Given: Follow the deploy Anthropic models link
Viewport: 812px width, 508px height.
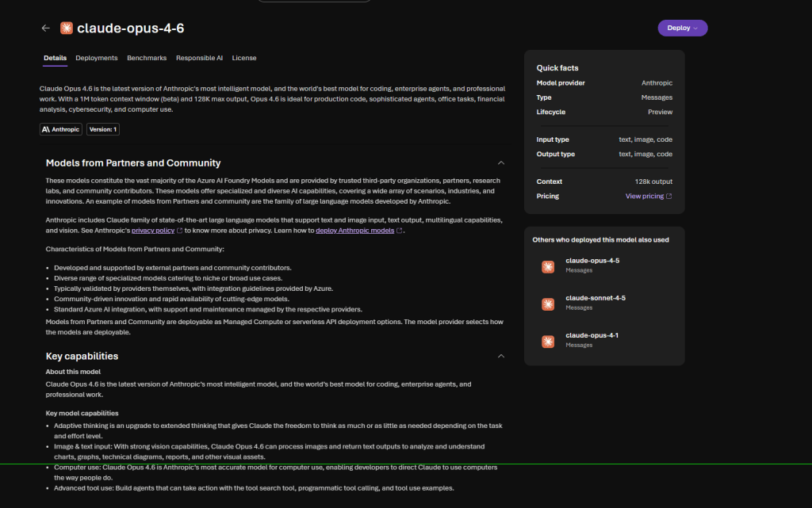Looking at the screenshot, I should 354,231.
